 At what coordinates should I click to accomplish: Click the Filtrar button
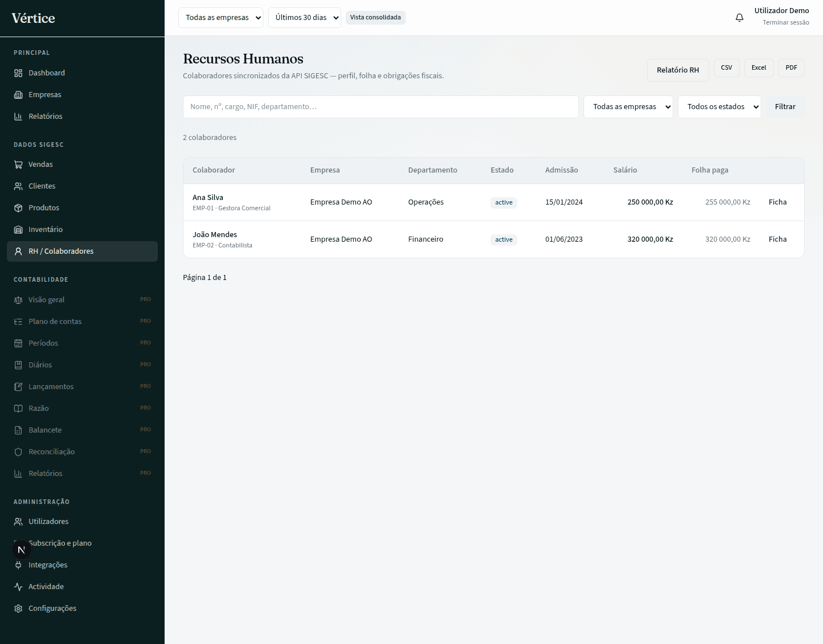click(x=785, y=107)
